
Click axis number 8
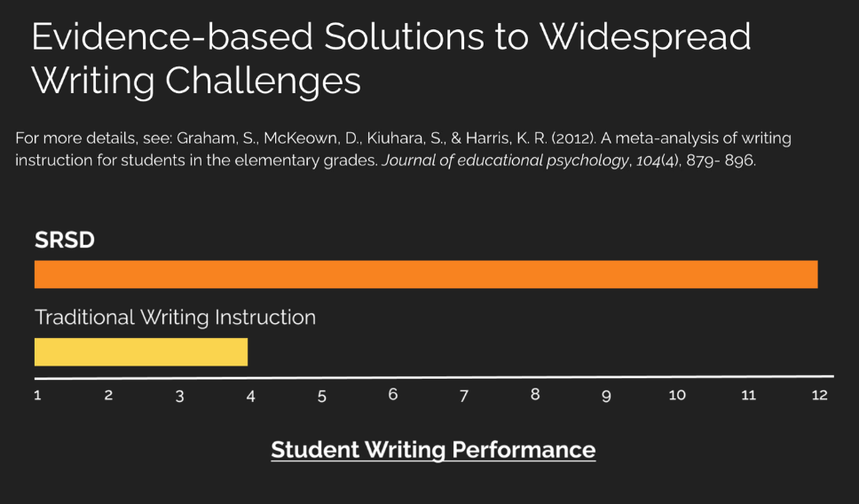coord(535,395)
